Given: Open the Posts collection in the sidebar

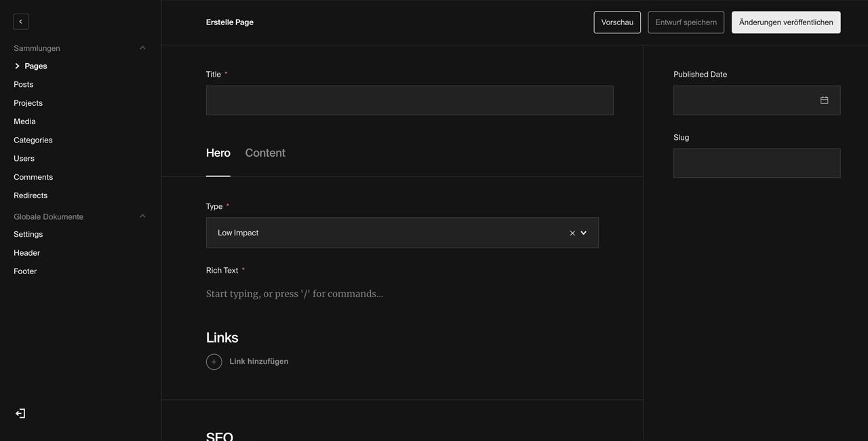Looking at the screenshot, I should coord(23,84).
